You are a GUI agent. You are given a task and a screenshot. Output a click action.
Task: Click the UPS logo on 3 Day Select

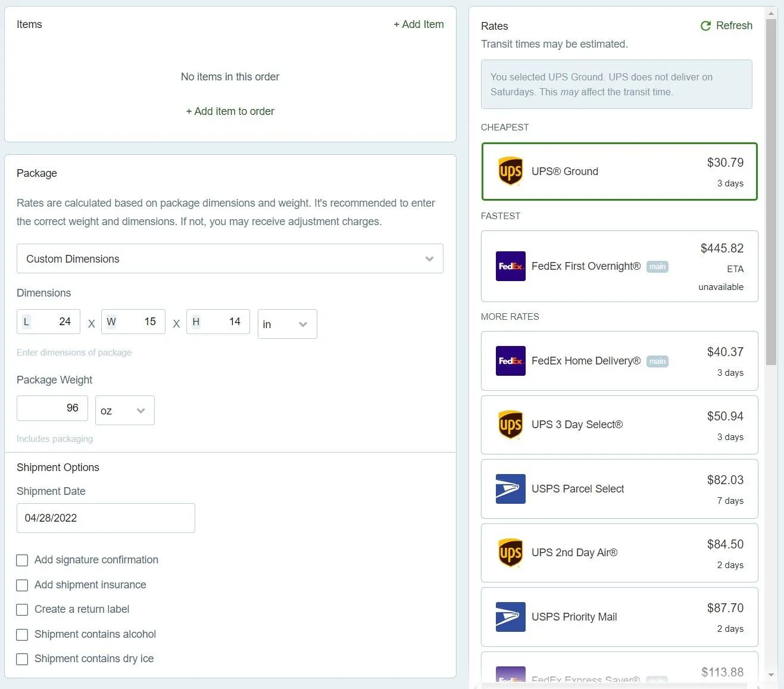click(x=511, y=425)
